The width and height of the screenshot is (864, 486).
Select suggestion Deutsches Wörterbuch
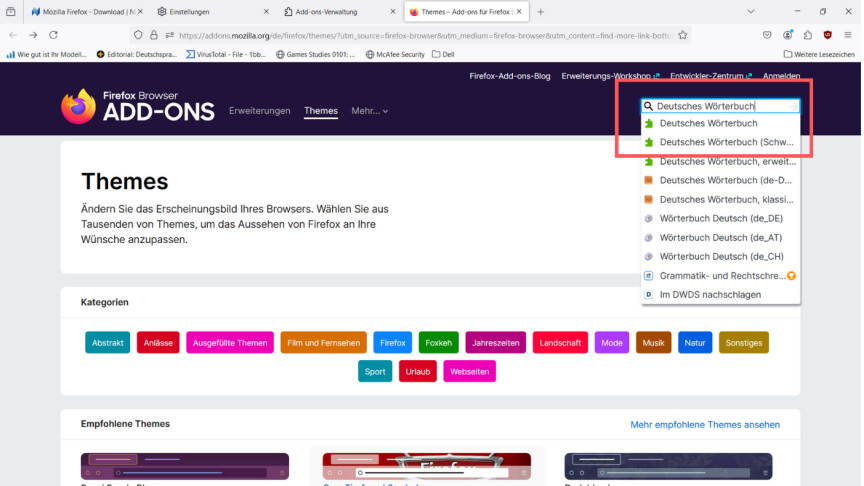click(x=721, y=123)
